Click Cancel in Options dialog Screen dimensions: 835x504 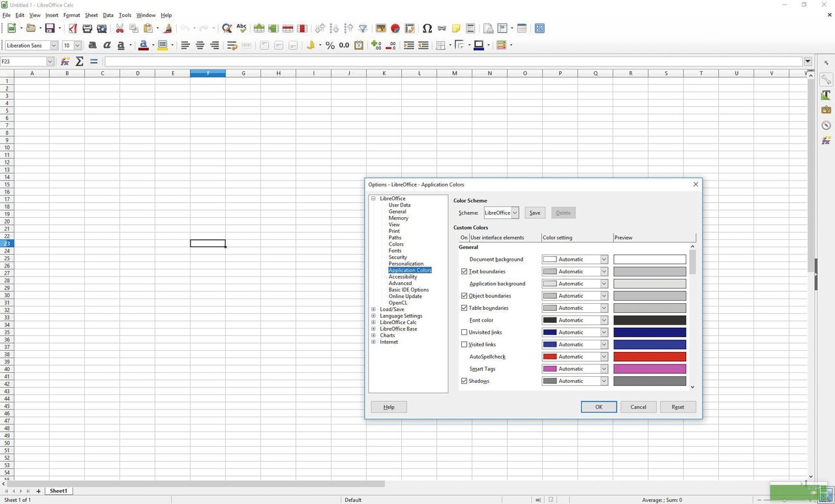coord(639,407)
